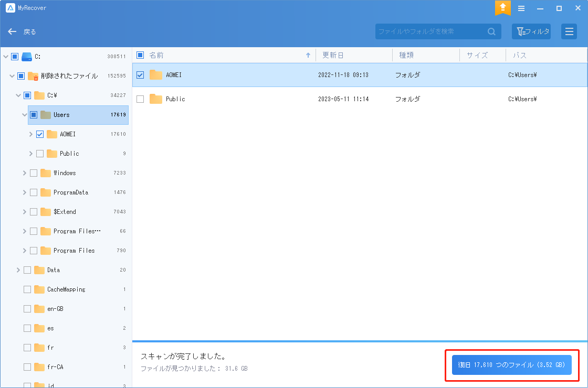The height and width of the screenshot is (388, 588).
Task: Open the フィルタ filter button
Action: click(531, 31)
